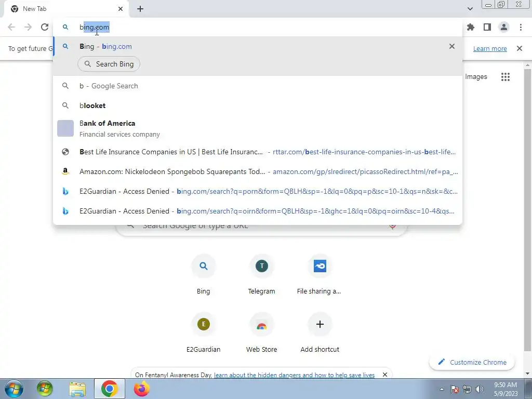Viewport: 532px width, 399px height.
Task: Open the Telegram shortcut tile
Action: click(x=262, y=274)
